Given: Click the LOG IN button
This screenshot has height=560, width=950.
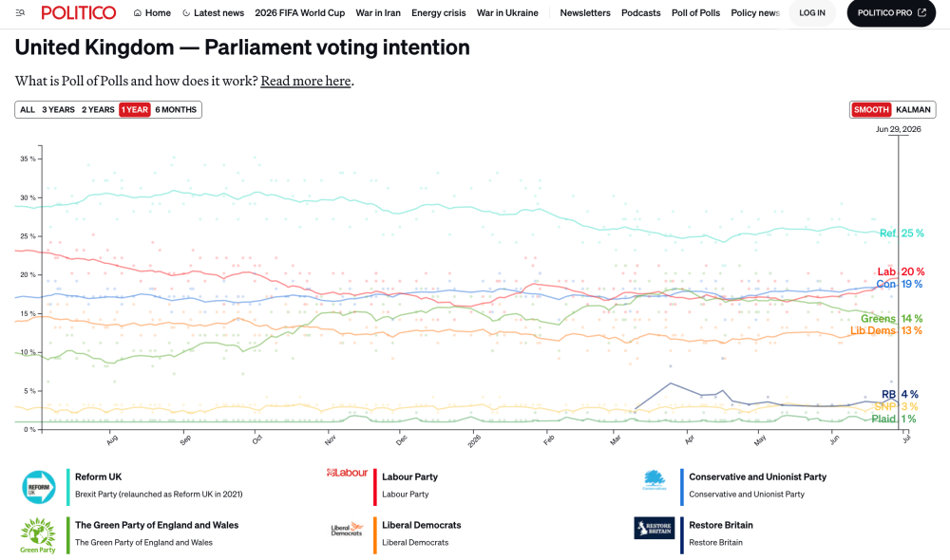Looking at the screenshot, I should (x=812, y=12).
